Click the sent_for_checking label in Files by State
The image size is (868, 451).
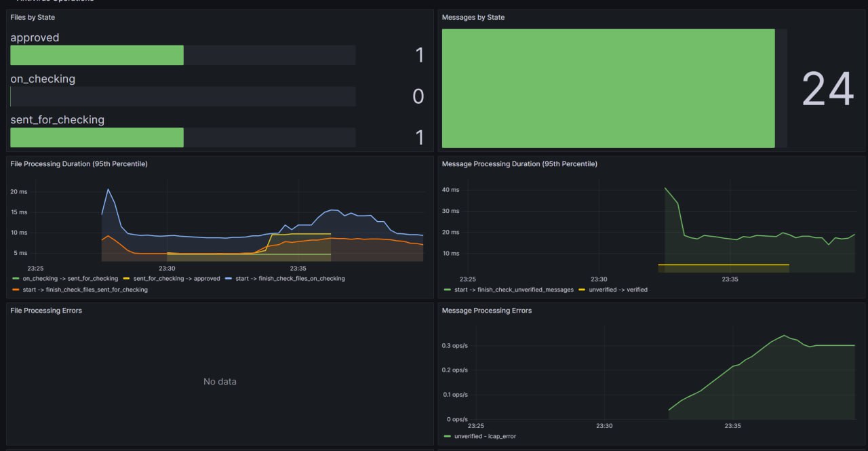[58, 120]
